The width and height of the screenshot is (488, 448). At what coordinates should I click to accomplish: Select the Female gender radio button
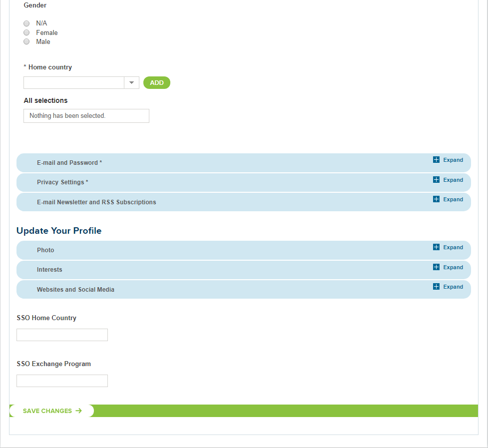tap(26, 32)
